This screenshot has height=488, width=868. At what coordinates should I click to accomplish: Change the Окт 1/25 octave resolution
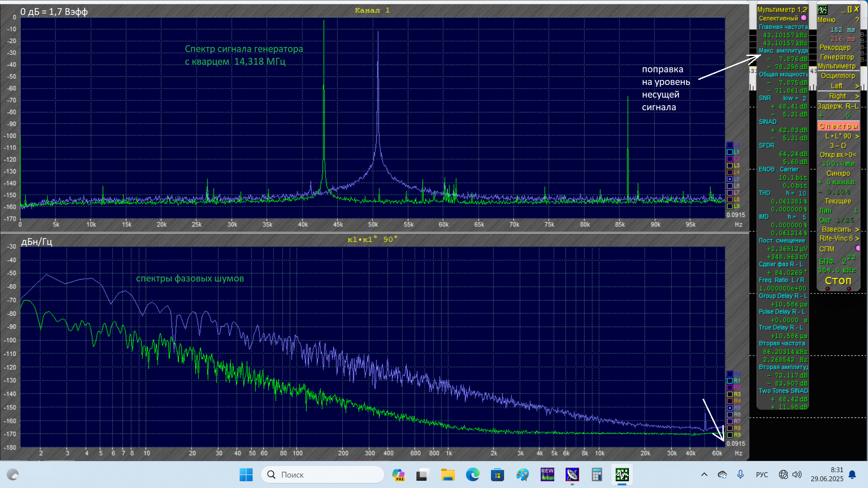837,220
